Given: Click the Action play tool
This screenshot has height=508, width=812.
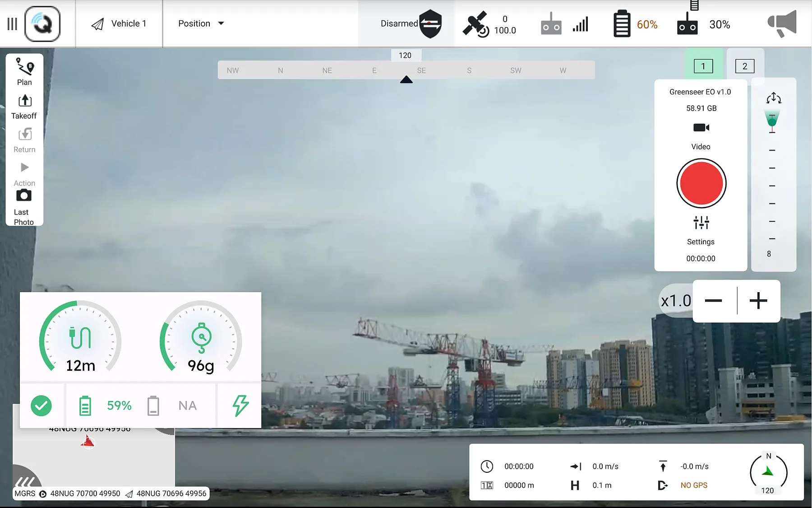Looking at the screenshot, I should 24,174.
